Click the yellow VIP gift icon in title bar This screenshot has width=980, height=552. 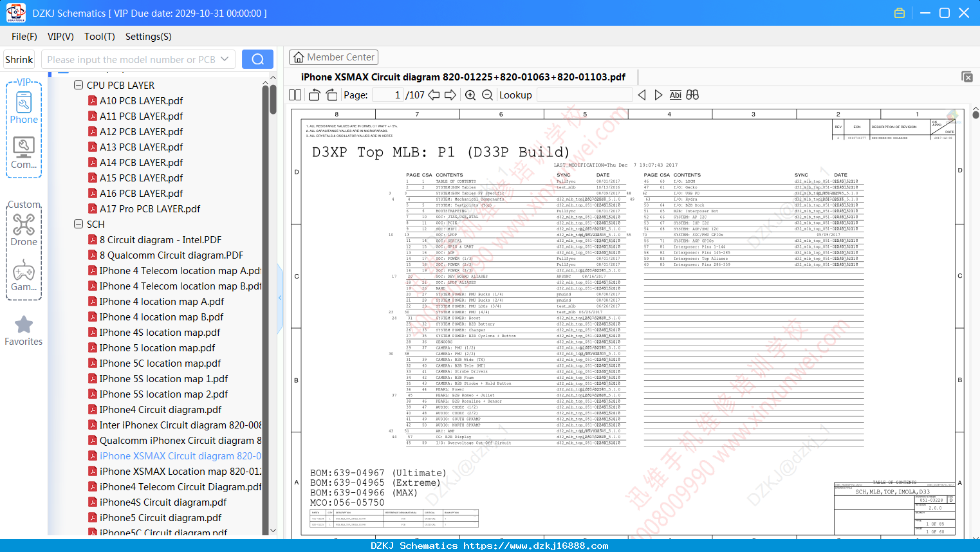[x=900, y=13]
